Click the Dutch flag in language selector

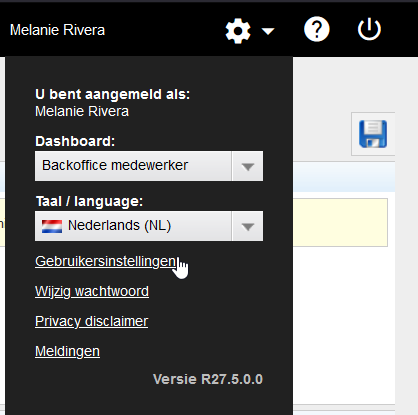tap(52, 226)
